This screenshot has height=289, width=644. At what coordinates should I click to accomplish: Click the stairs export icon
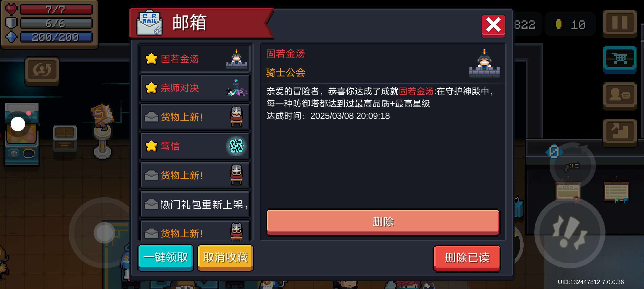(x=620, y=132)
